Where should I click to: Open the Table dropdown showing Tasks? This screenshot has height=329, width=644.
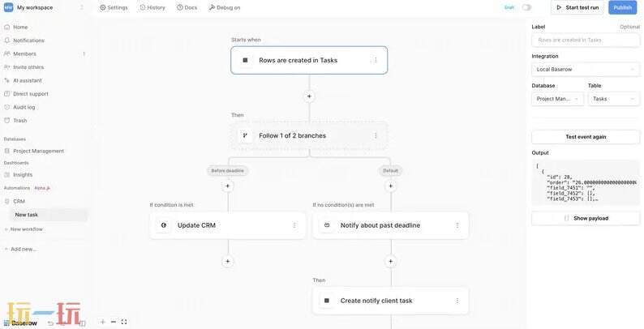613,99
